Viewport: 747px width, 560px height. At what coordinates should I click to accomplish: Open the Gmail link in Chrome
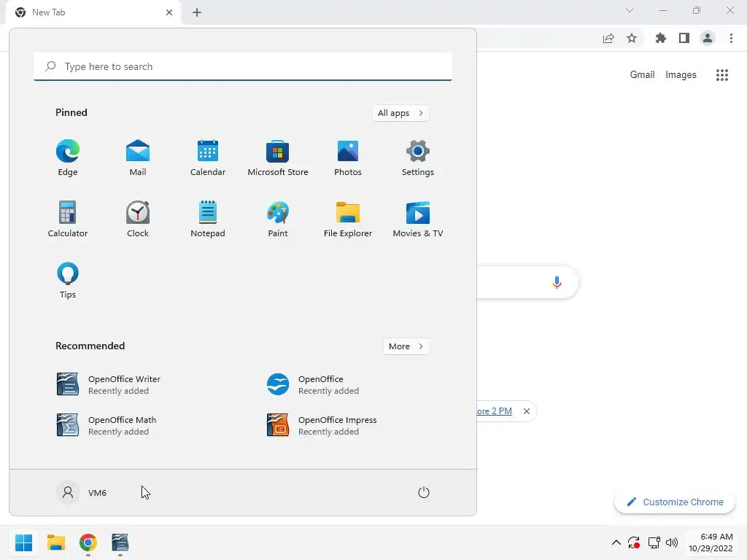coord(642,75)
